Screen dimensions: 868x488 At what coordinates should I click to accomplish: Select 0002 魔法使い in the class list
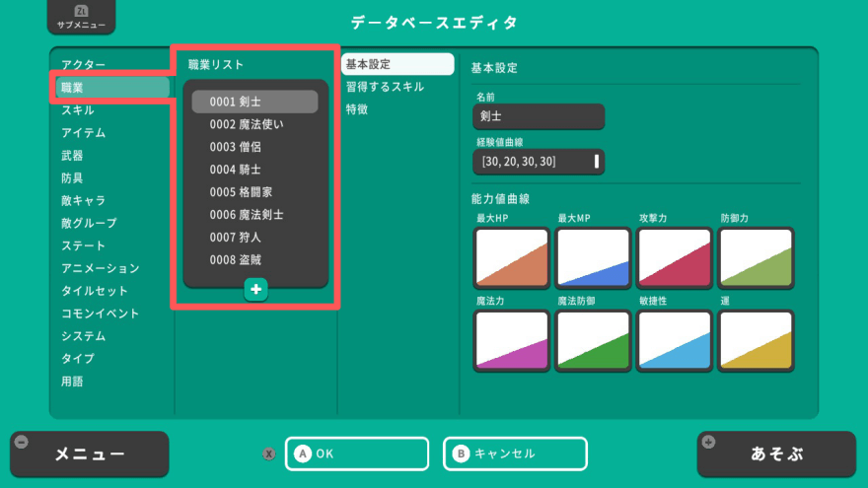(247, 124)
